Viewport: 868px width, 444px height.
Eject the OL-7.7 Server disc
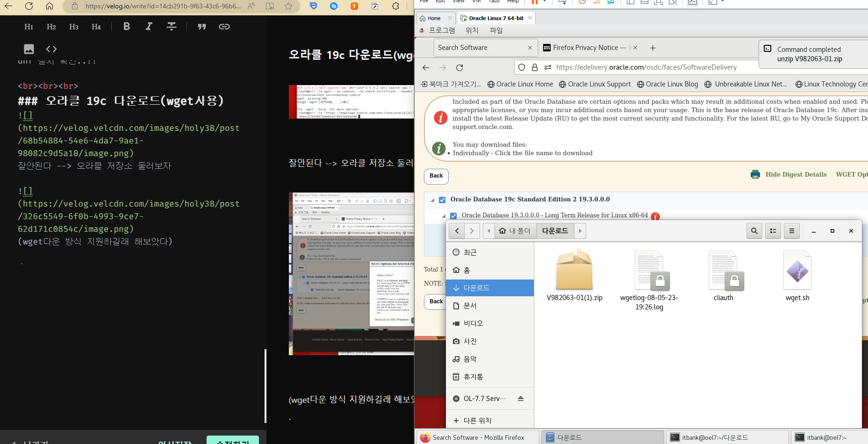(x=521, y=399)
